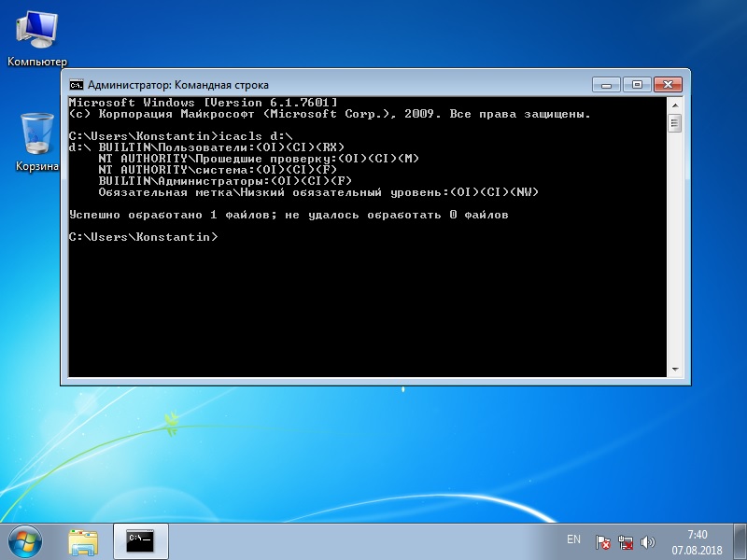The height and width of the screenshot is (560, 747).
Task: Switch input language via EN indicator
Action: tap(573, 540)
